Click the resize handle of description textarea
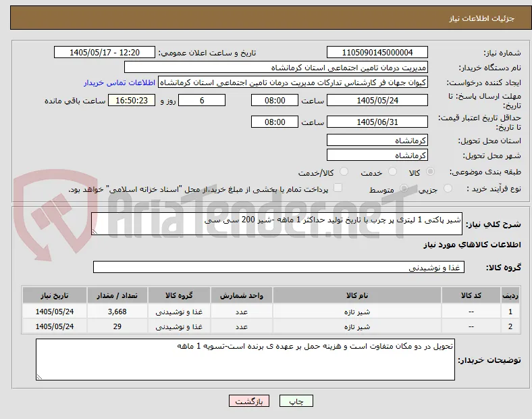Image resolution: width=532 pixels, height=419 pixels. [x=95, y=232]
